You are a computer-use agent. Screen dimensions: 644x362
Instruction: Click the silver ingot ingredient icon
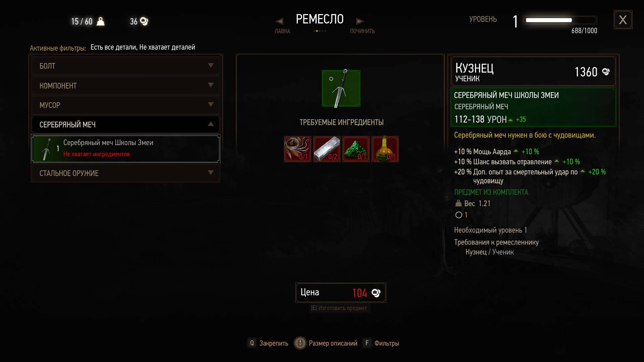click(327, 149)
